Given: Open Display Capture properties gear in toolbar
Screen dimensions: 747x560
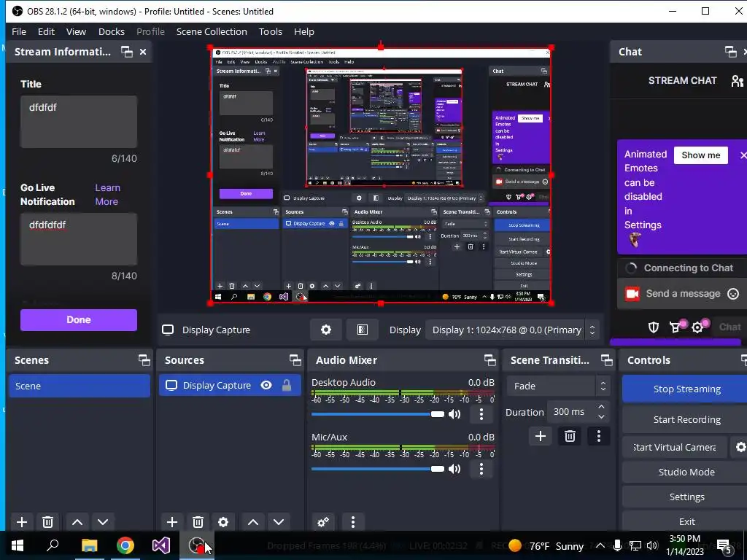Looking at the screenshot, I should pos(326,330).
